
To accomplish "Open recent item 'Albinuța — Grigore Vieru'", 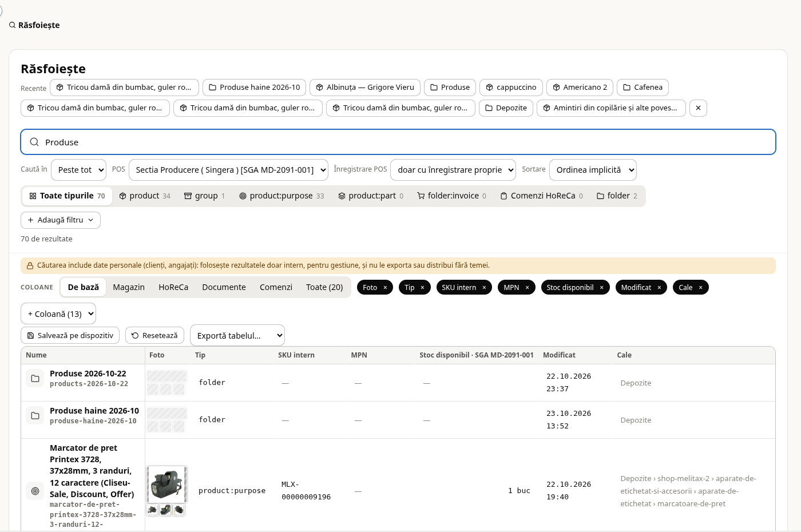I will pos(365,88).
